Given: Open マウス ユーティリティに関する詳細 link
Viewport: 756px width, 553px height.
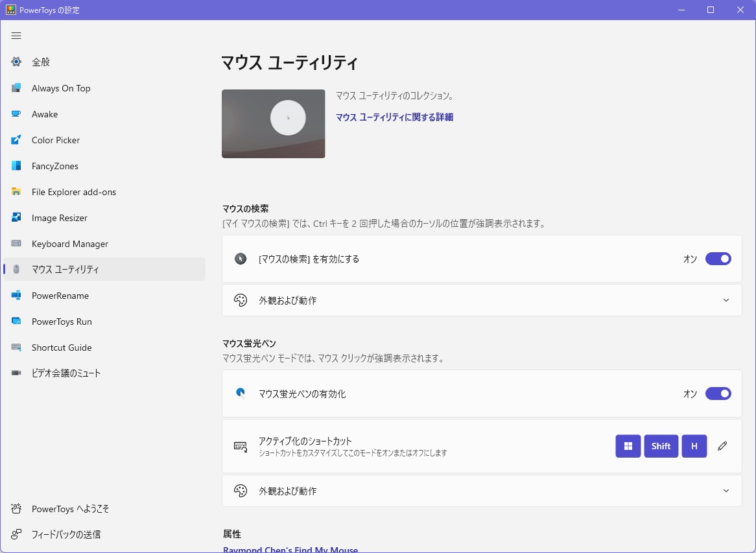Looking at the screenshot, I should coord(394,117).
